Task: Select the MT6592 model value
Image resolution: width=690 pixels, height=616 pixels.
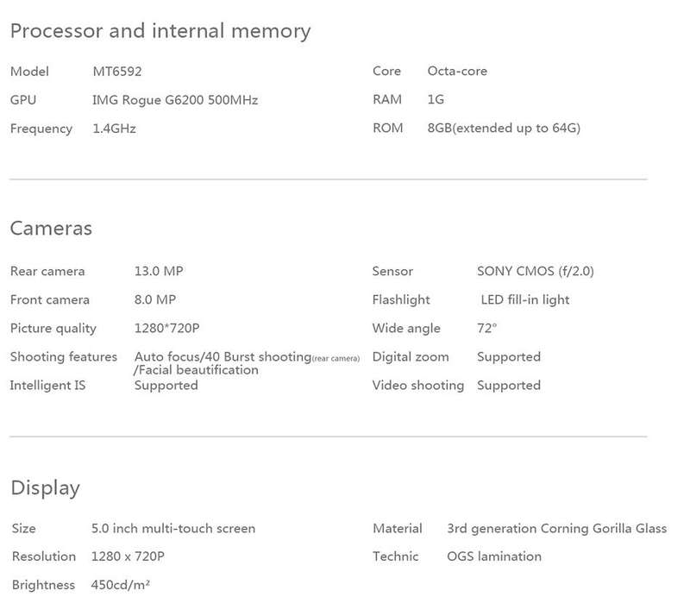Action: click(117, 72)
